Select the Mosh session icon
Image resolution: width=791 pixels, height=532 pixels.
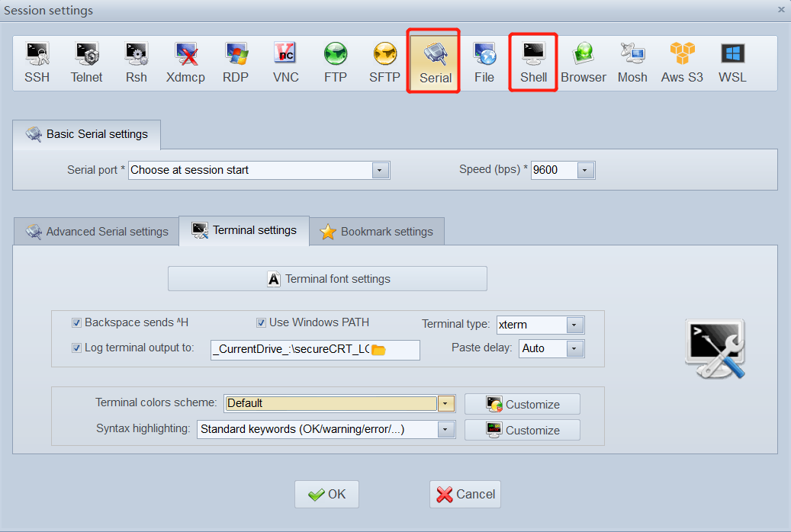[632, 62]
